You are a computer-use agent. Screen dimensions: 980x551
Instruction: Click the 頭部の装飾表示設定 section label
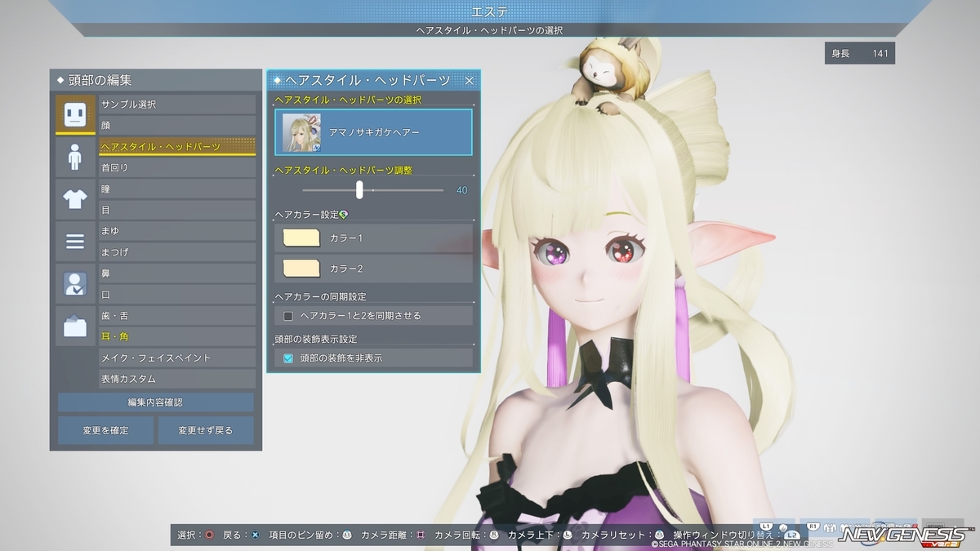[316, 338]
